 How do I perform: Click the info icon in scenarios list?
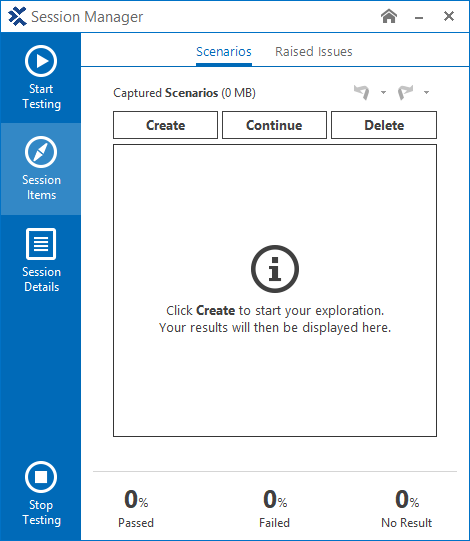(x=275, y=269)
